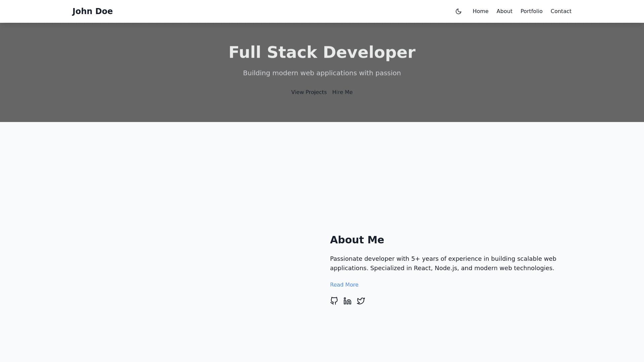Click the Full Stack Developer heading
The image size is (644, 362).
[x=322, y=52]
